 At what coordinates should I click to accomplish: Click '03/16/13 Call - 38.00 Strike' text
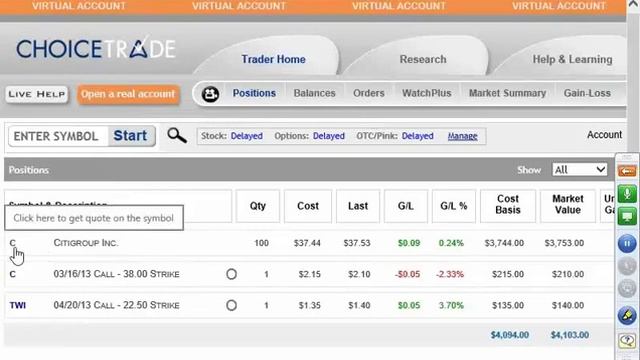(x=116, y=274)
